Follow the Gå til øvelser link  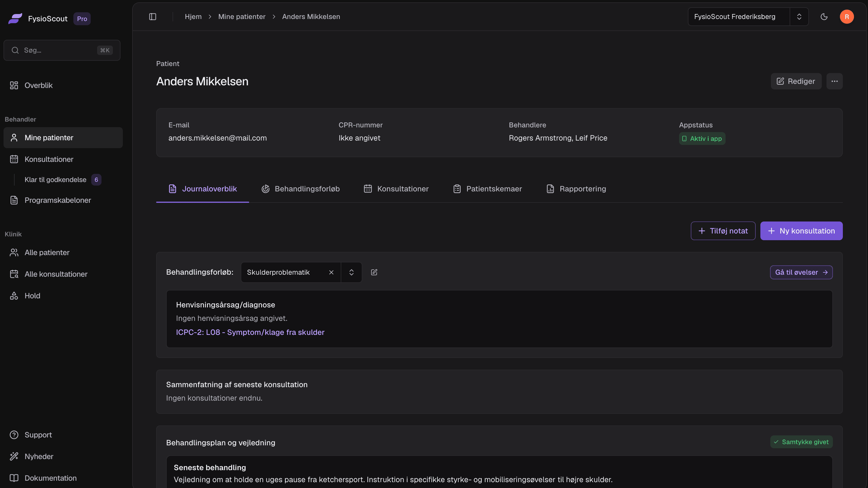[x=801, y=272]
